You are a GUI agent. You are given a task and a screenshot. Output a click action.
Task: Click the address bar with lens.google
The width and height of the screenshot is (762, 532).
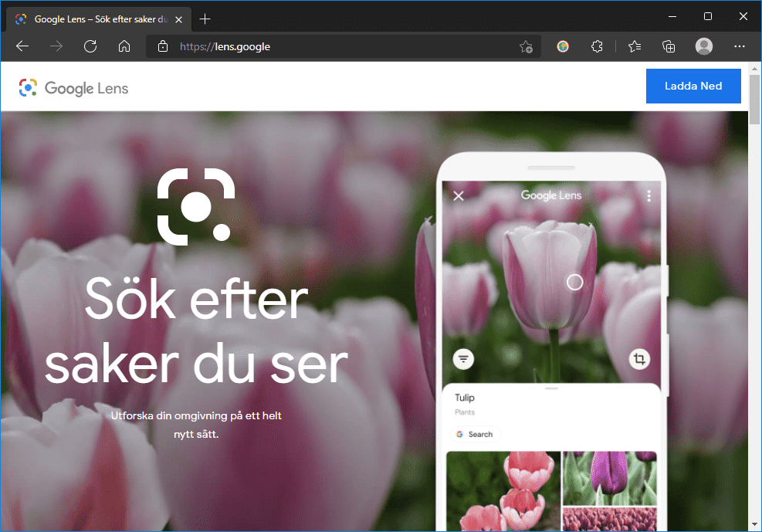(x=340, y=46)
